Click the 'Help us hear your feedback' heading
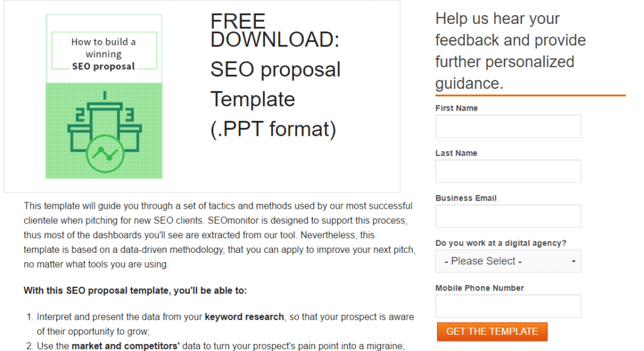The height and width of the screenshot is (351, 644). 511,51
